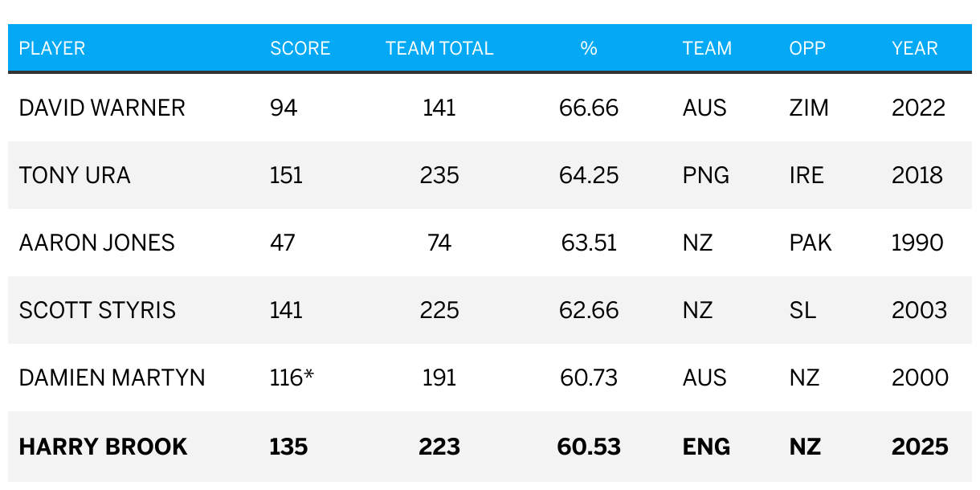This screenshot has width=980, height=490.
Task: Sort by the SCORE column header
Action: (x=300, y=48)
